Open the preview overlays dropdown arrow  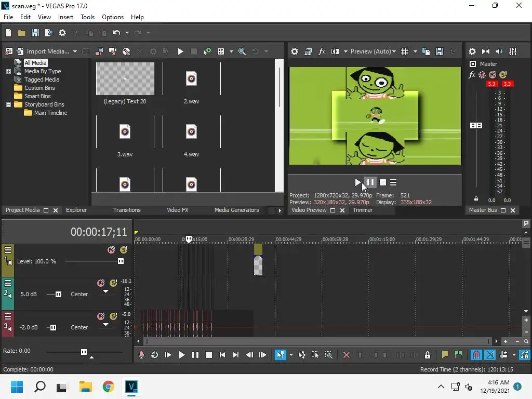(x=415, y=51)
